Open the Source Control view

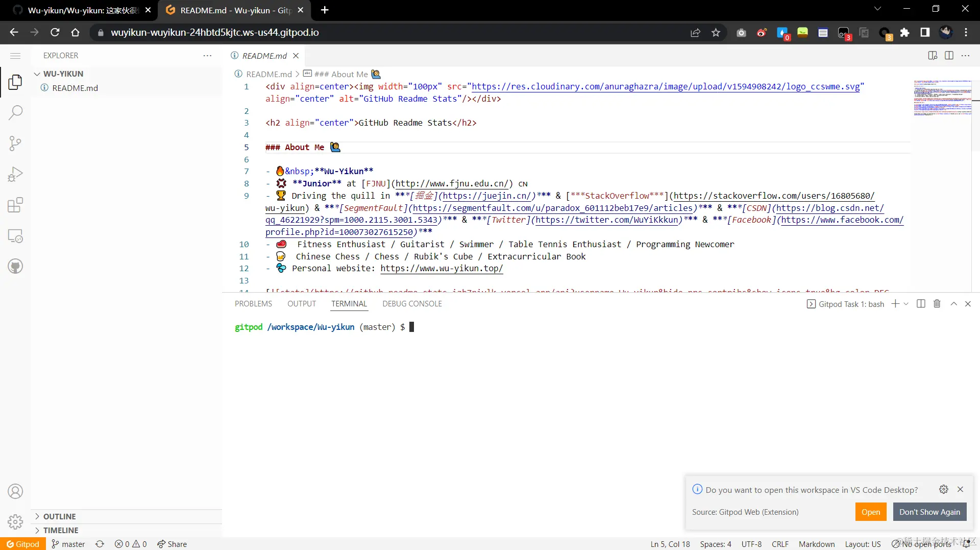(x=15, y=144)
